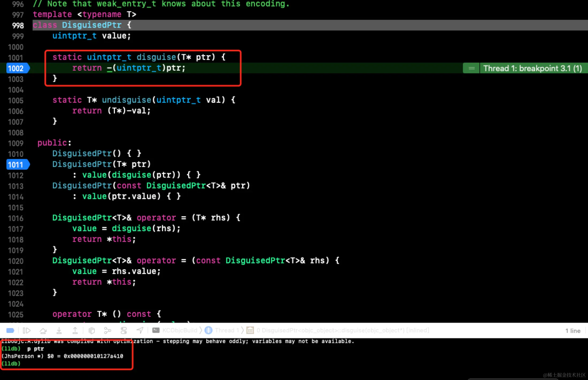Click the Environment Overrides icon
Image resolution: width=588 pixels, height=380 pixels.
click(x=124, y=330)
